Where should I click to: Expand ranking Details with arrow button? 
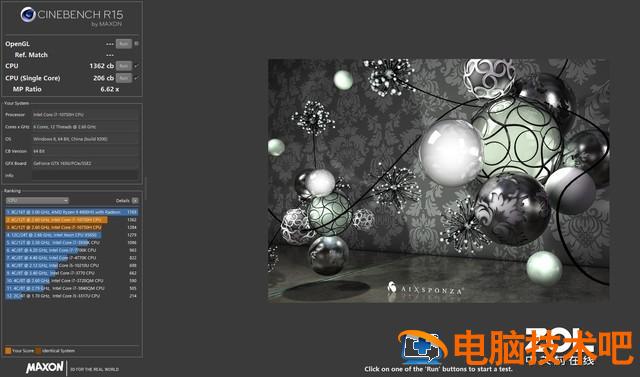[135, 201]
